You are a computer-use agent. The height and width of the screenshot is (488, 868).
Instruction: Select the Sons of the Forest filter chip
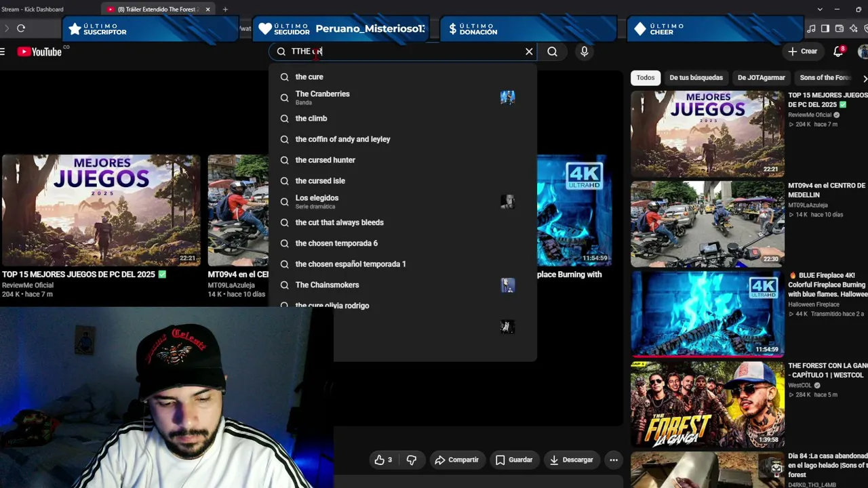(x=825, y=78)
